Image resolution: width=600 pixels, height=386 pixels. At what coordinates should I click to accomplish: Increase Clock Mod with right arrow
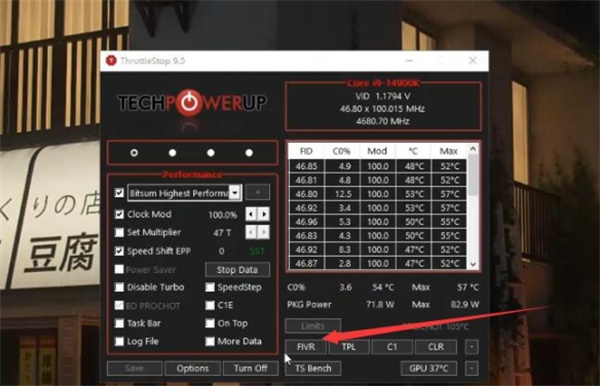264,214
